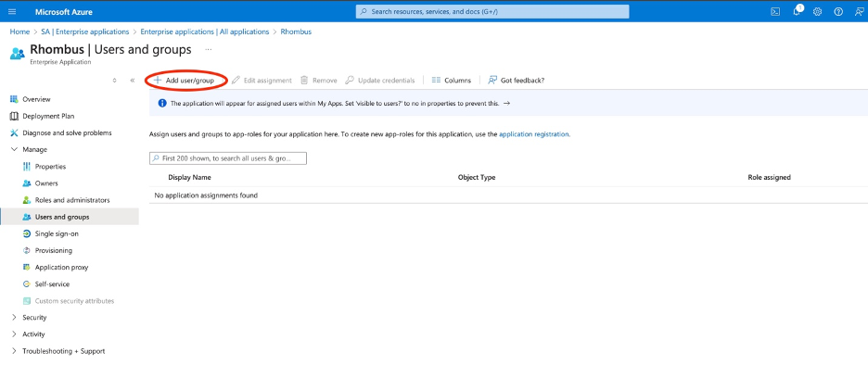Click the arrow at end of info banner
Screen dimensions: 868x365
tap(506, 104)
